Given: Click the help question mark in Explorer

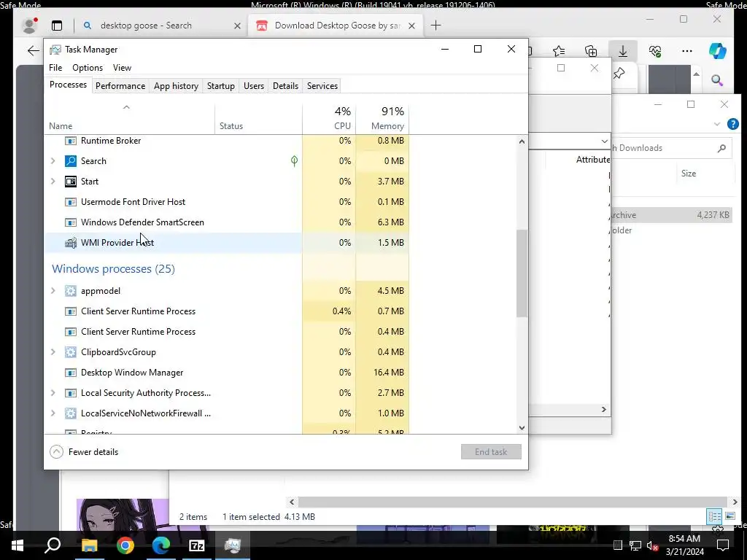Looking at the screenshot, I should (x=732, y=124).
